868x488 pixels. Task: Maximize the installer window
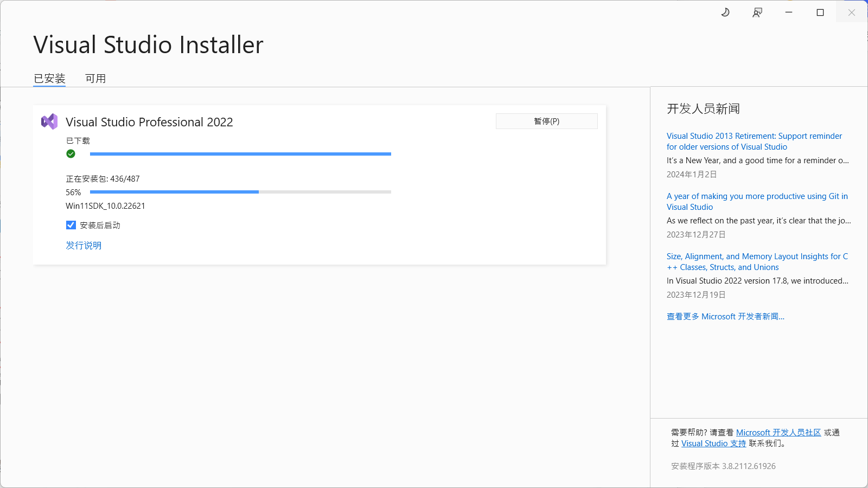pos(820,12)
